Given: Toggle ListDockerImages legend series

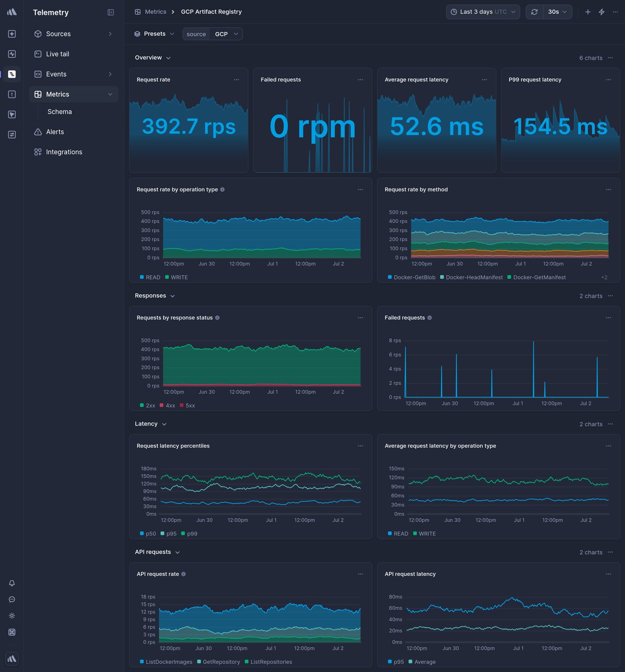Looking at the screenshot, I should click(x=166, y=662).
